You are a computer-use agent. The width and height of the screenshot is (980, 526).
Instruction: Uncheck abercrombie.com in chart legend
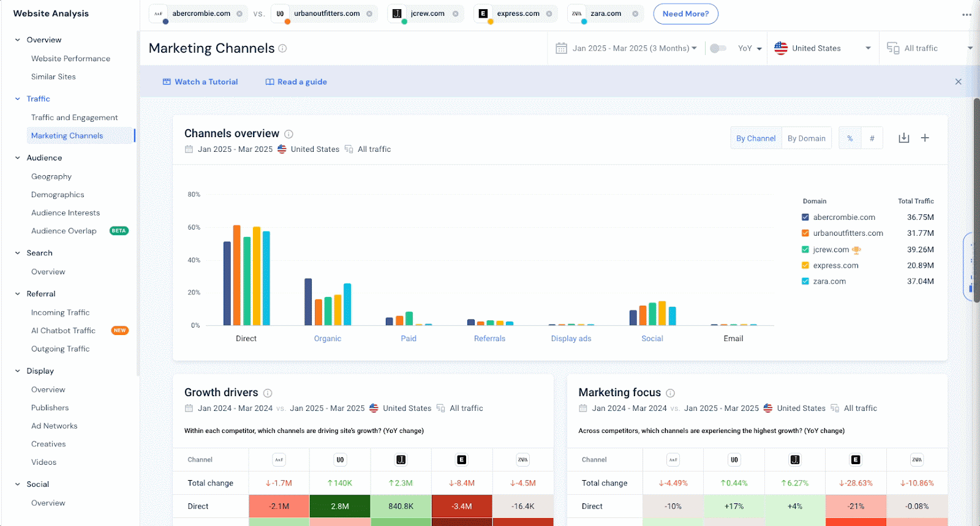pos(805,217)
